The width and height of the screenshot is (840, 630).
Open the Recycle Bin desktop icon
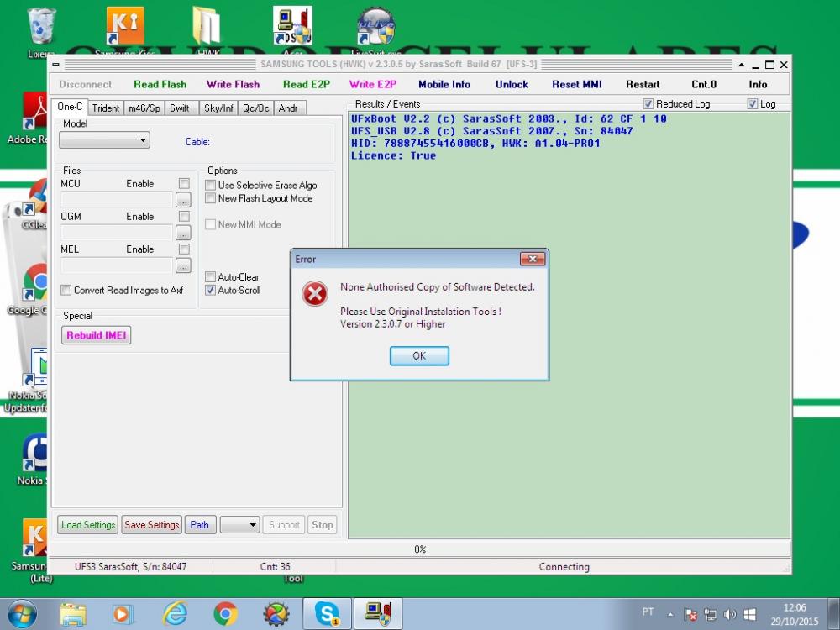coord(40,32)
